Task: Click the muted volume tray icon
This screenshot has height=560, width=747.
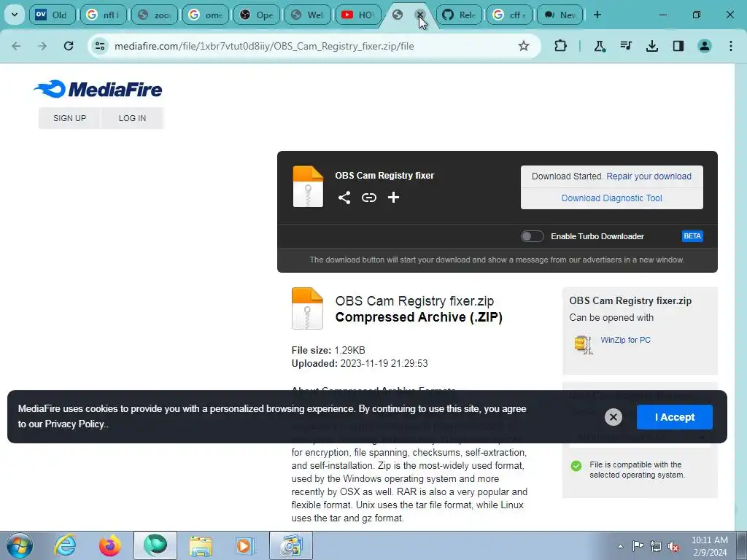Action: (x=673, y=547)
